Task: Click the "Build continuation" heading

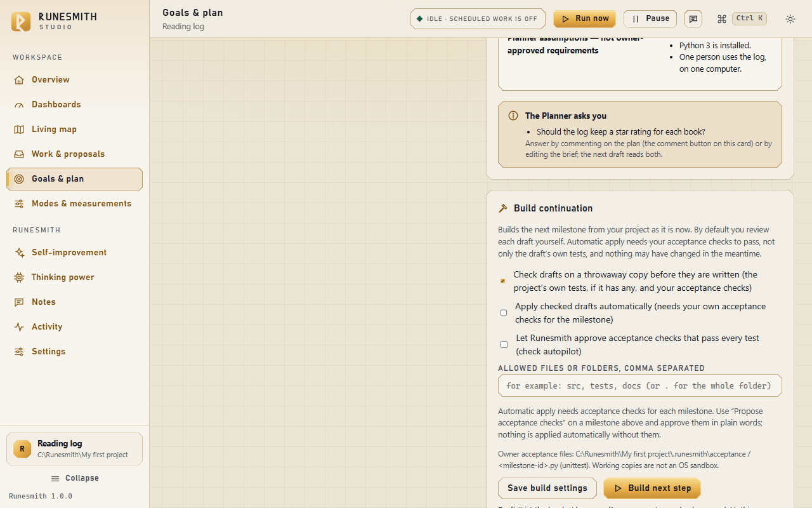Action: (553, 208)
